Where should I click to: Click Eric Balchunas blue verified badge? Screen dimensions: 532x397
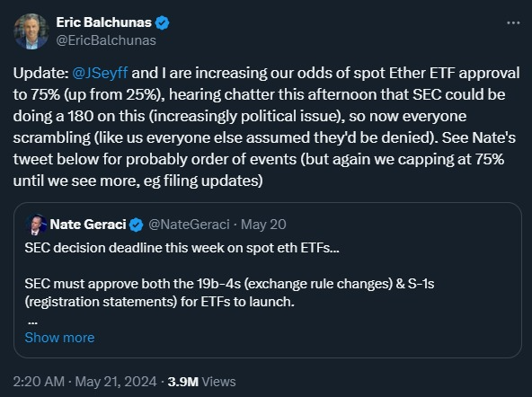coord(162,22)
